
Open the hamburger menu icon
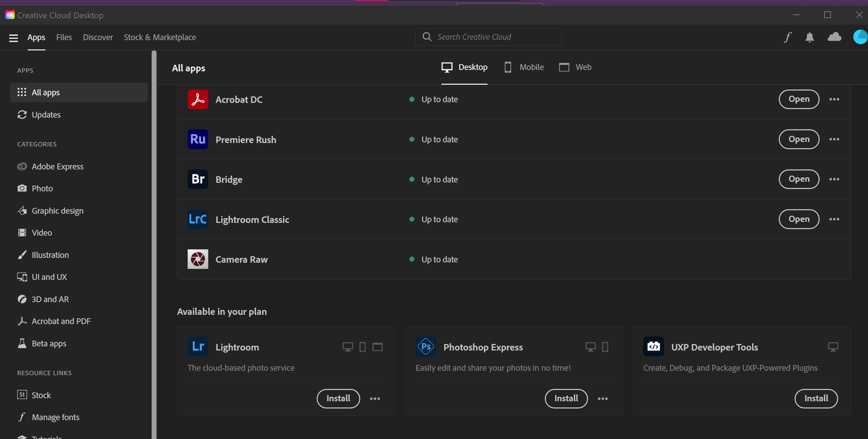coord(13,38)
